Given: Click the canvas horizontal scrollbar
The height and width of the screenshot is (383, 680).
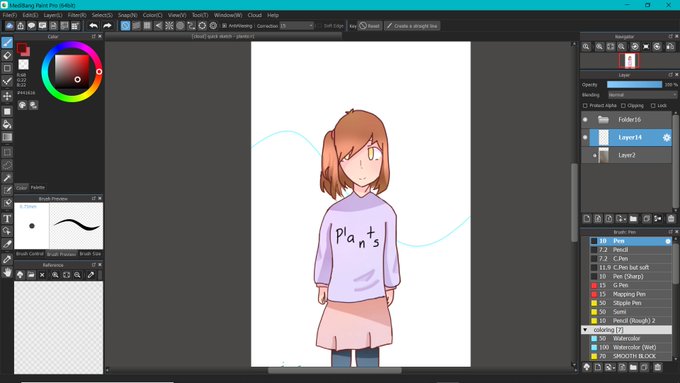Looking at the screenshot, I should [x=334, y=370].
